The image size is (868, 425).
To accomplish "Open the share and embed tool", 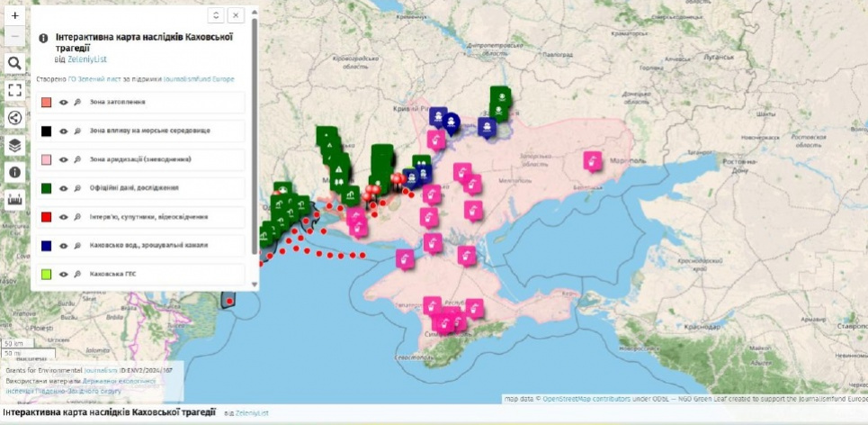I will tap(14, 117).
